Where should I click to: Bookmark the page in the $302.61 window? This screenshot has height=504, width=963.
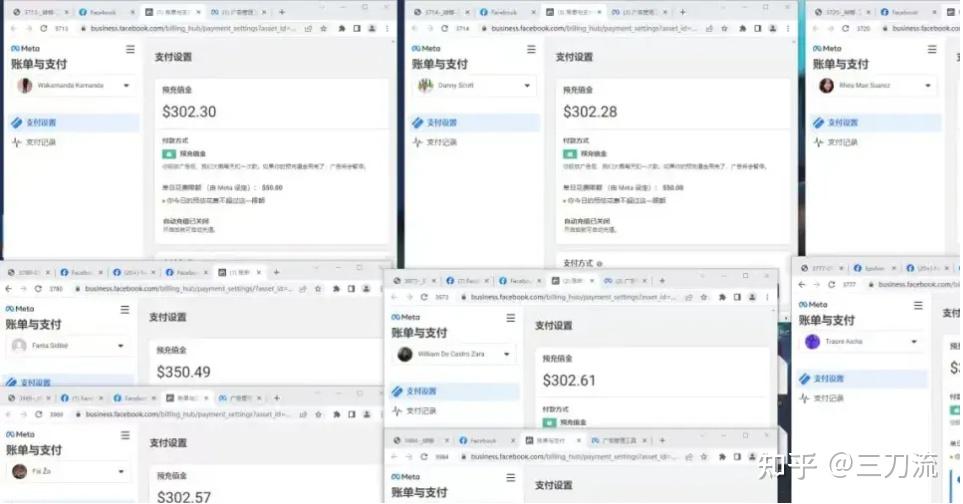coord(704,297)
